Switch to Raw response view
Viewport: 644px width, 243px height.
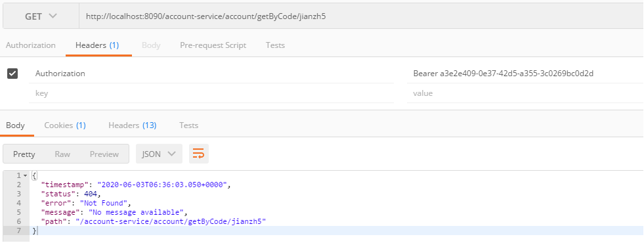[62, 154]
